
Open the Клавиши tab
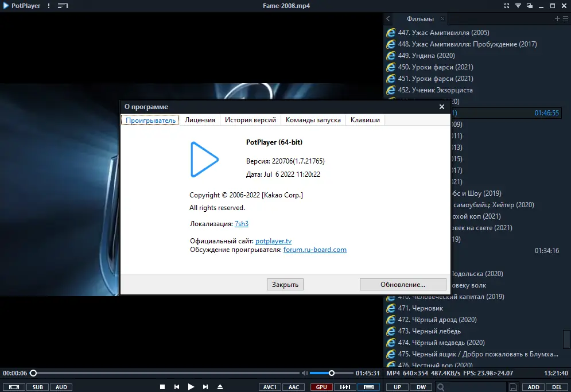point(365,120)
